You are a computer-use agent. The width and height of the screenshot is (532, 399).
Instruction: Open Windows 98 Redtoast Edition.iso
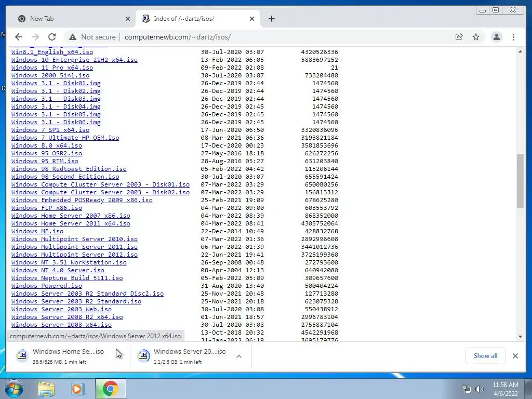point(69,169)
